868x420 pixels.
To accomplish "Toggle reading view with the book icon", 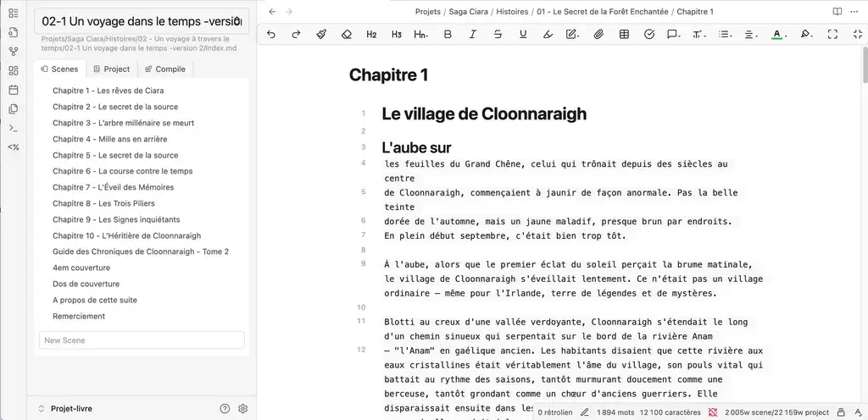I will pyautogui.click(x=837, y=12).
